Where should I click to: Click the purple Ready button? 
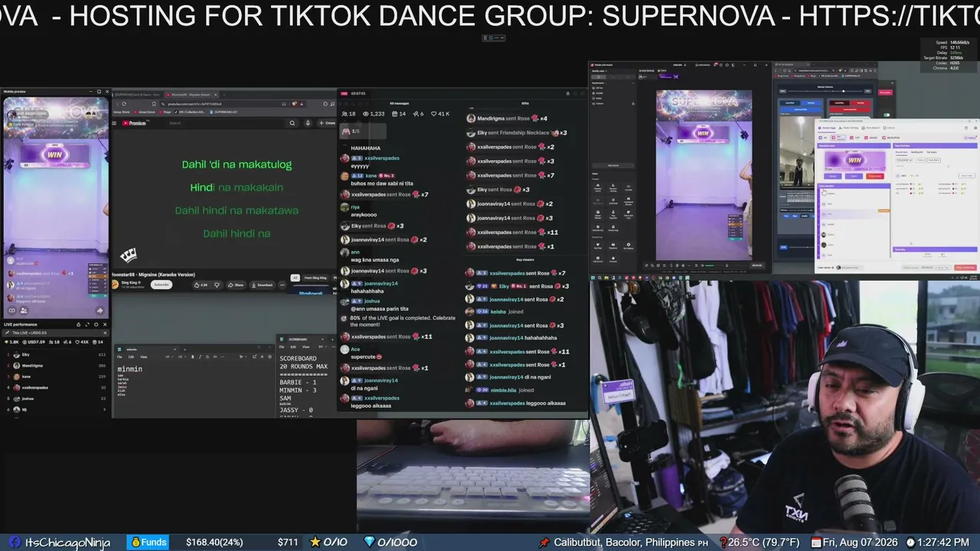tap(833, 176)
